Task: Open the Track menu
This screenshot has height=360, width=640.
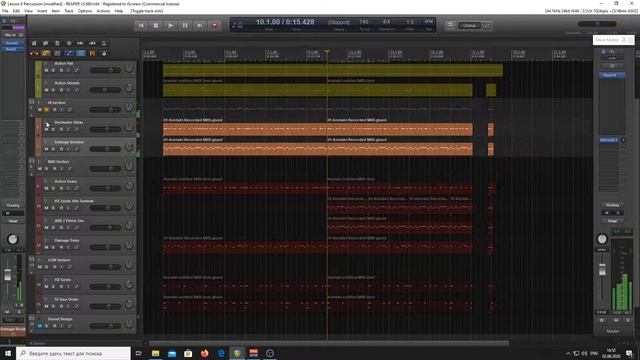Action: pyautogui.click(x=69, y=11)
